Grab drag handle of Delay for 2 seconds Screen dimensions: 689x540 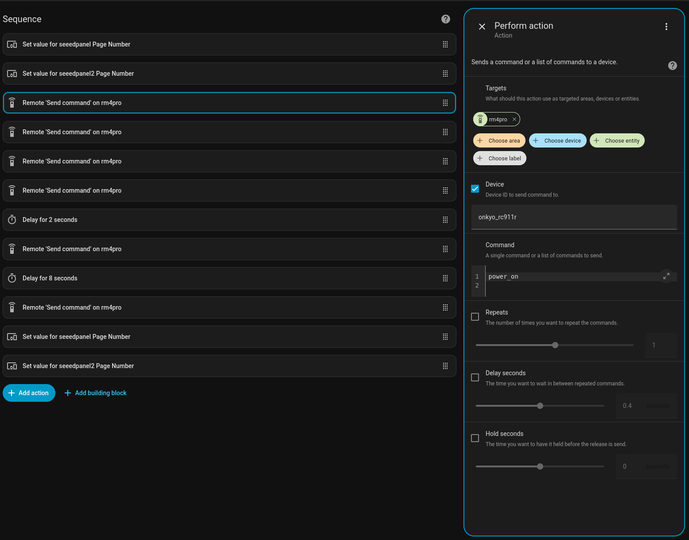click(x=445, y=219)
